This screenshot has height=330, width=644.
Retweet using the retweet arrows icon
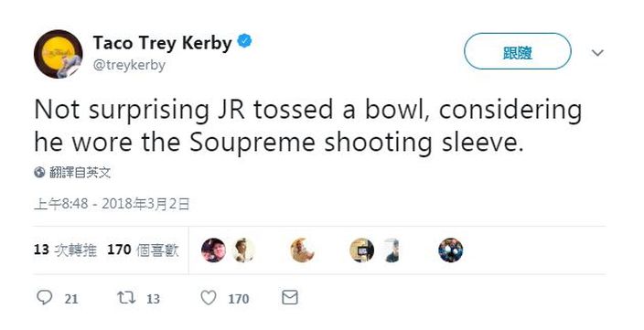click(126, 298)
